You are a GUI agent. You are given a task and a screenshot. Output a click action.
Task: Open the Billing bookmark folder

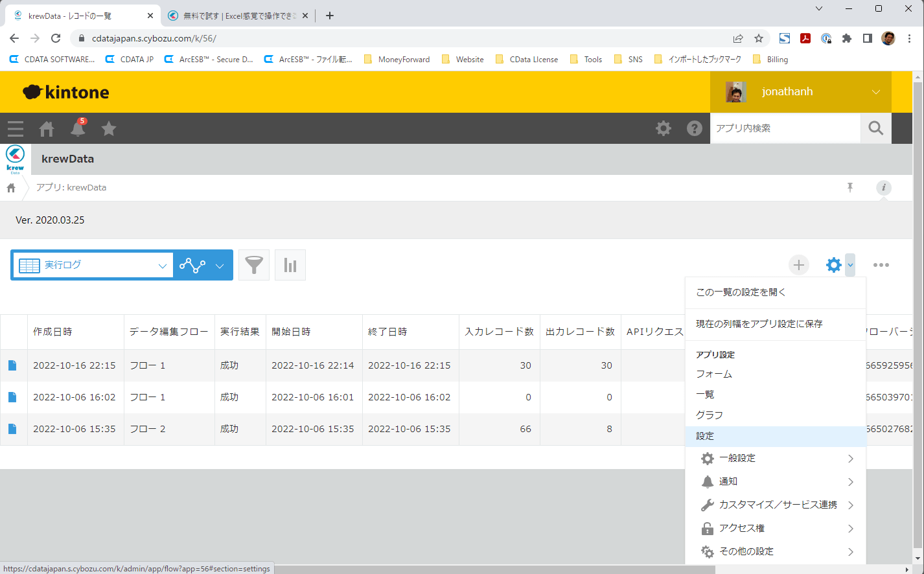click(x=770, y=60)
